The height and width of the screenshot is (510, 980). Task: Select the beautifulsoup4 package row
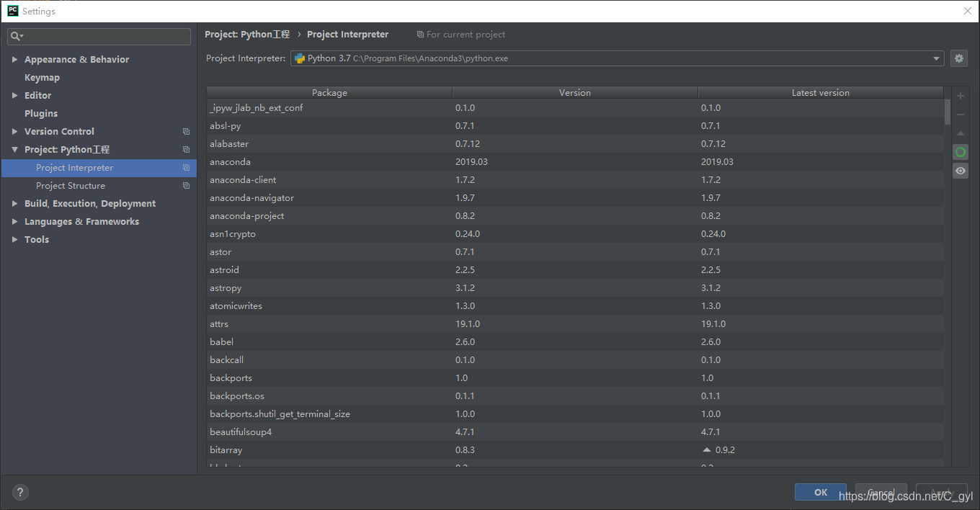(x=575, y=432)
